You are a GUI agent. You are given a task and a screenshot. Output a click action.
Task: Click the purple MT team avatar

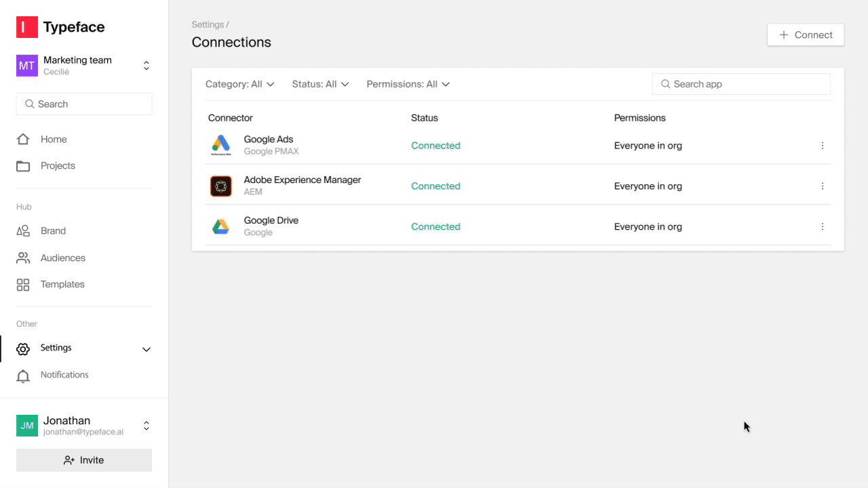pos(27,66)
